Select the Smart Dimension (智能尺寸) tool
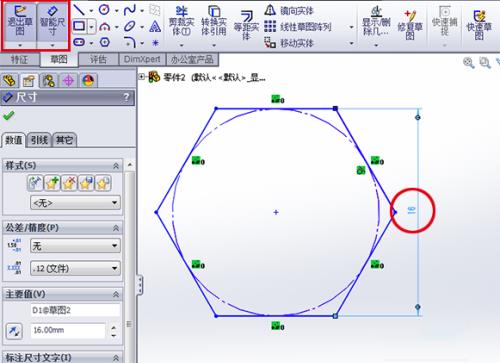The image size is (500, 363). click(x=52, y=22)
